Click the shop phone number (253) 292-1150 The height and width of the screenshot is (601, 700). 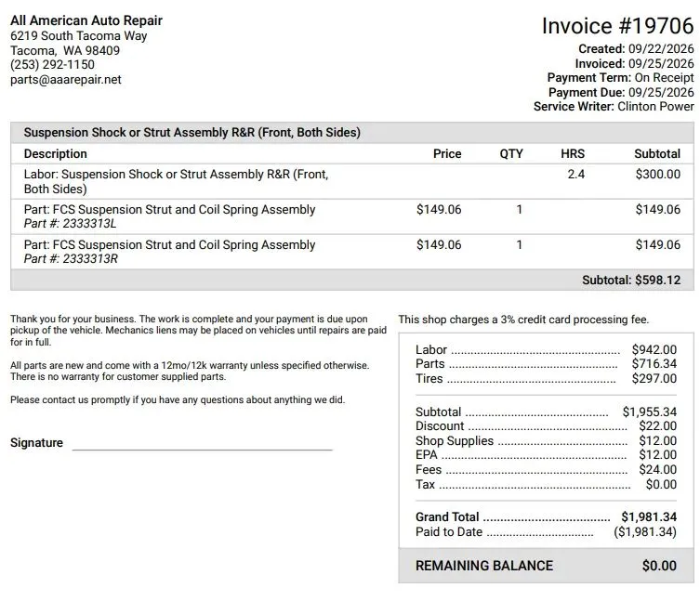[x=52, y=65]
